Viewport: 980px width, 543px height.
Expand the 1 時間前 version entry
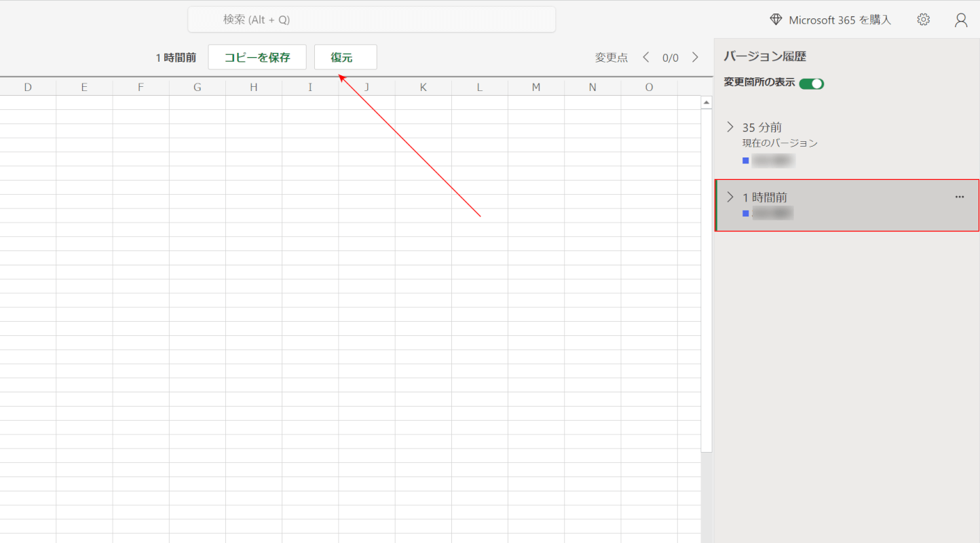730,197
